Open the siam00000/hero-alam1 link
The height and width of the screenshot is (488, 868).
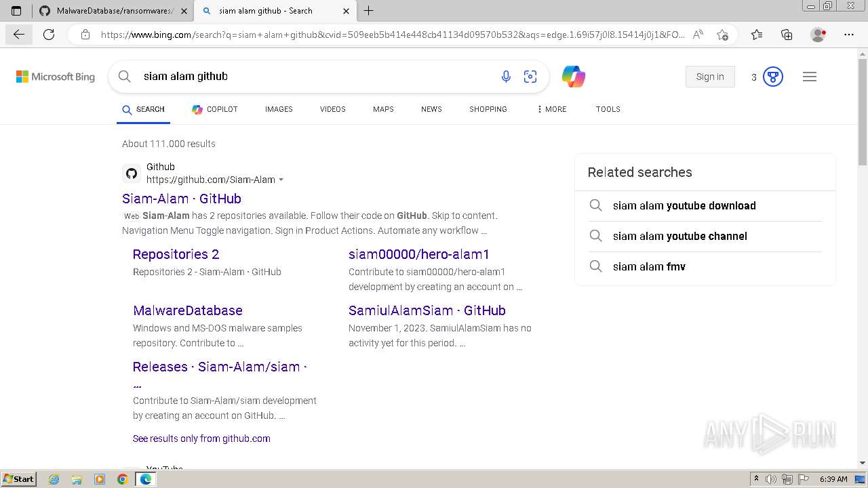pyautogui.click(x=419, y=254)
